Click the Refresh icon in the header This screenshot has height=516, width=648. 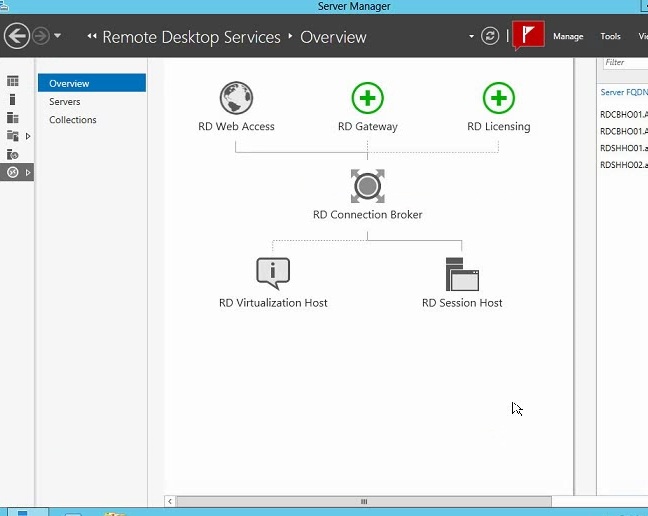click(x=490, y=36)
